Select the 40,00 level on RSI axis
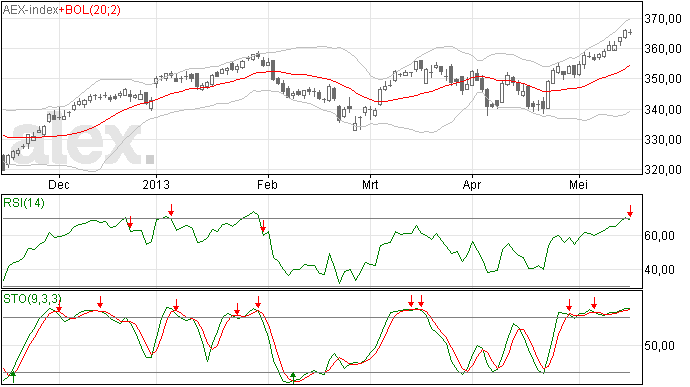Image resolution: width=690 pixels, height=387 pixels. click(x=659, y=270)
